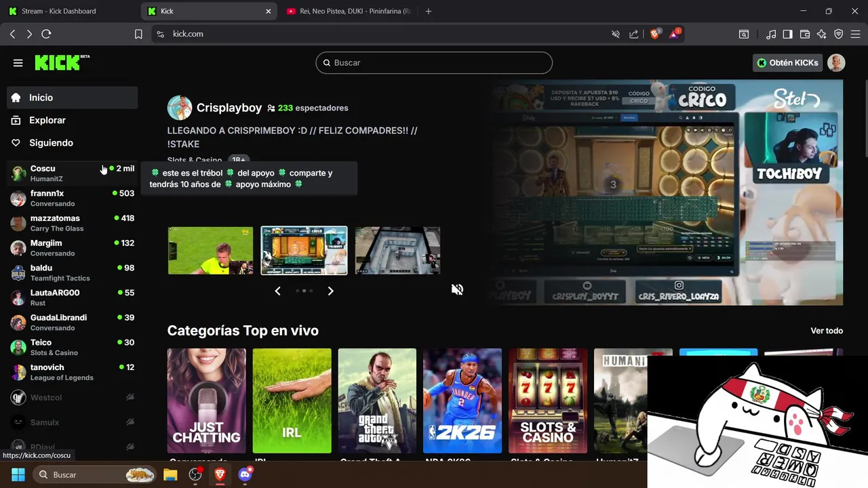Screen dimensions: 868x488
Task: Unmute the featured stream preview
Action: [458, 290]
